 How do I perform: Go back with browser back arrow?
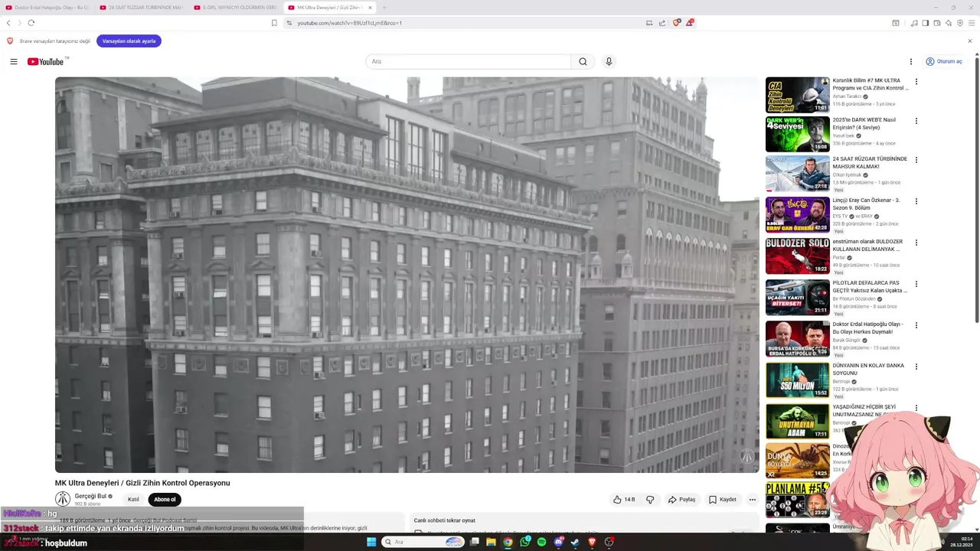click(x=8, y=23)
